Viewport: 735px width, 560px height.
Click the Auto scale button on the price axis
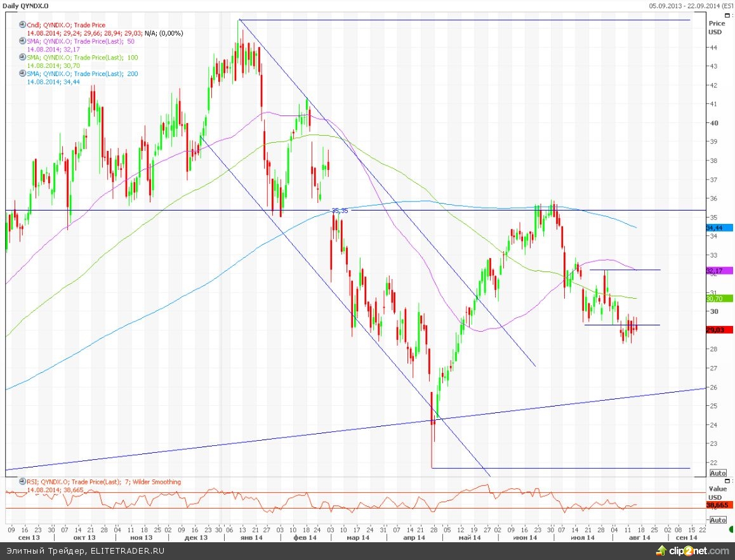(x=718, y=473)
